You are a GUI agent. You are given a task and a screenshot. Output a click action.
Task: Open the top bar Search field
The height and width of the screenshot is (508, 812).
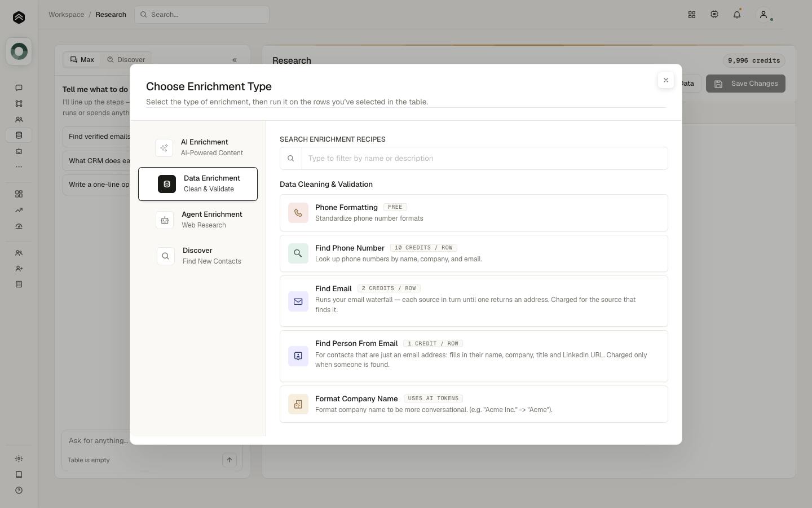tap(202, 15)
